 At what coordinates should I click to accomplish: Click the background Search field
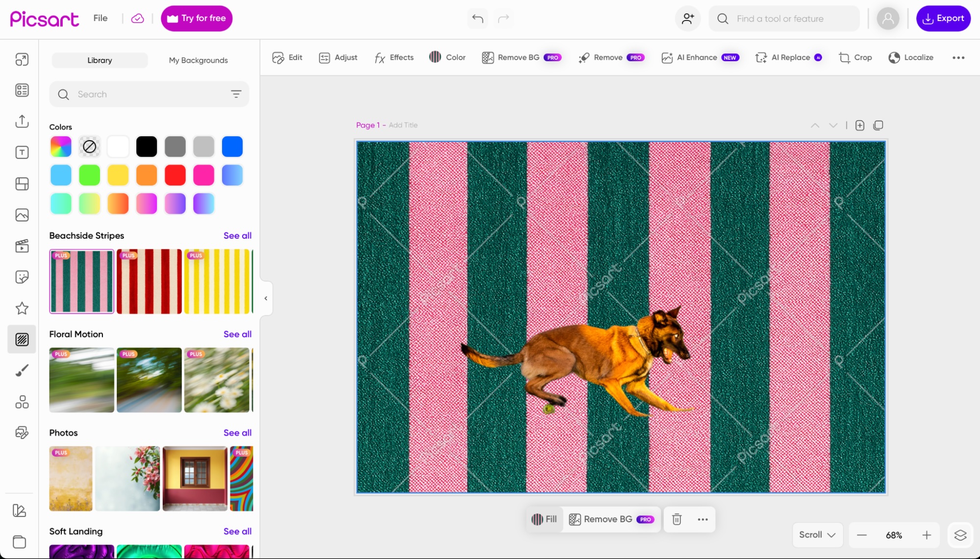click(149, 94)
